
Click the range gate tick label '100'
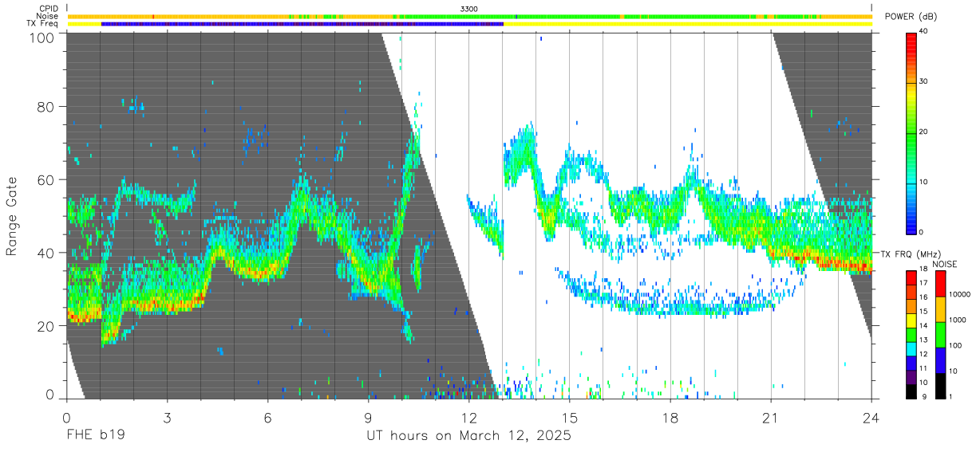point(42,37)
